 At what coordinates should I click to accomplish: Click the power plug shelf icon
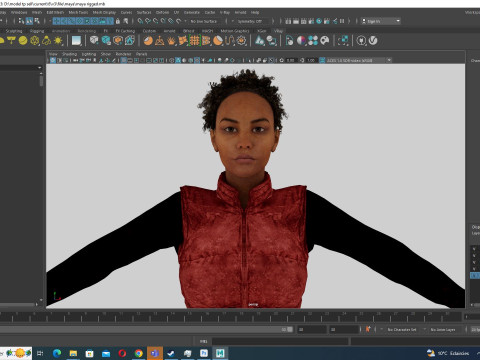coord(361,41)
